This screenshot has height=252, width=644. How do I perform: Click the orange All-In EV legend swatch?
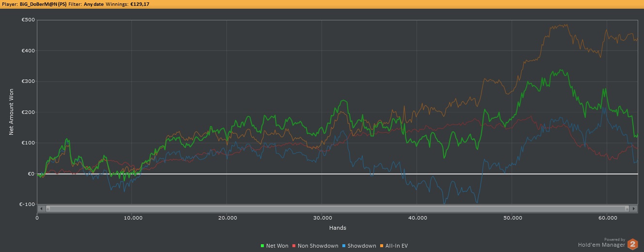[x=382, y=246]
